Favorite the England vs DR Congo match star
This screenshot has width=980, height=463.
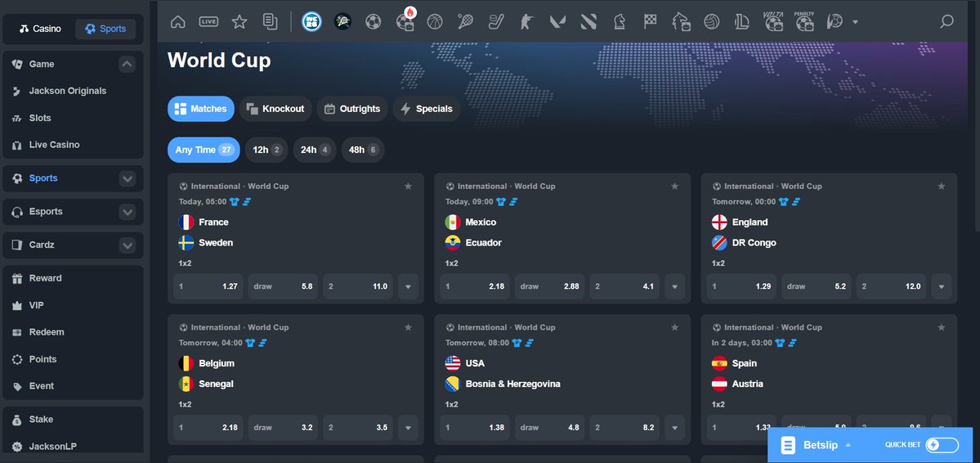pos(942,187)
